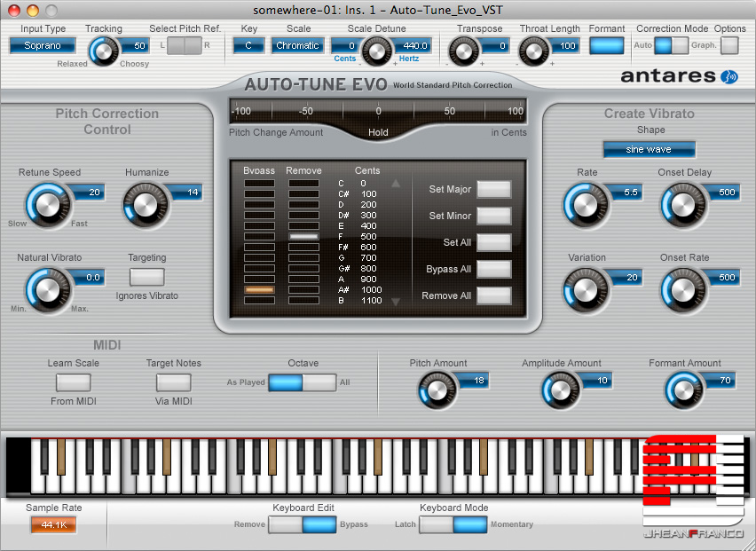Click the Set Major button
The image size is (756, 551).
click(x=494, y=190)
